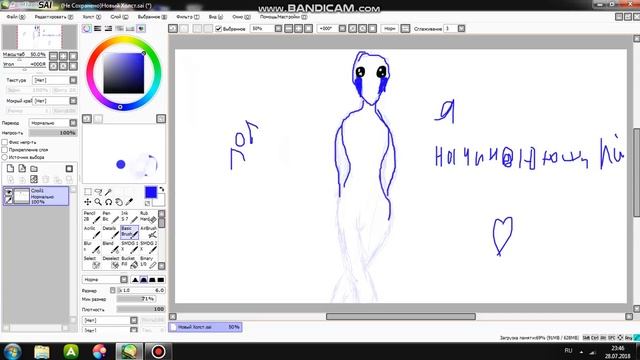
Task: Click the undo button in top toolbar
Action: tap(173, 29)
